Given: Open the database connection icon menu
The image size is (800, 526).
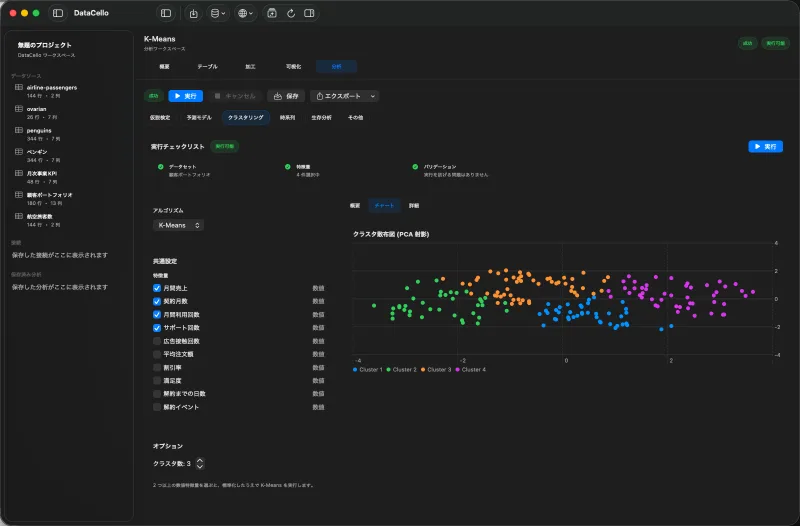Looking at the screenshot, I should tap(218, 13).
